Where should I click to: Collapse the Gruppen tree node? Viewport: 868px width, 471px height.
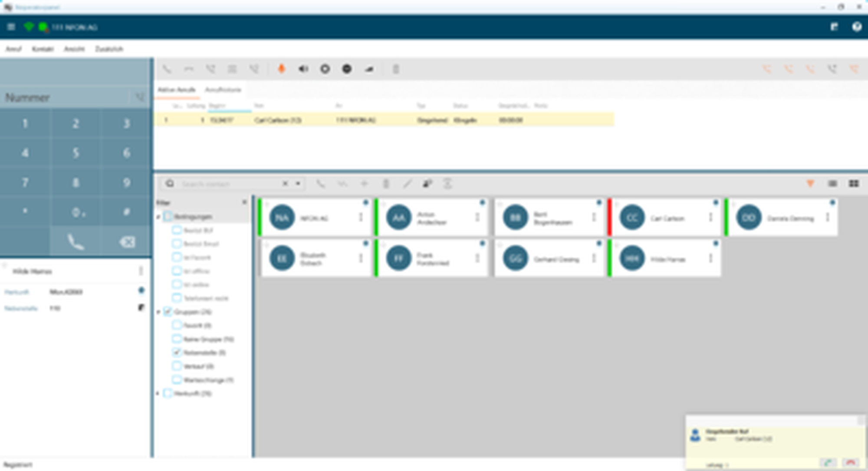(x=158, y=312)
